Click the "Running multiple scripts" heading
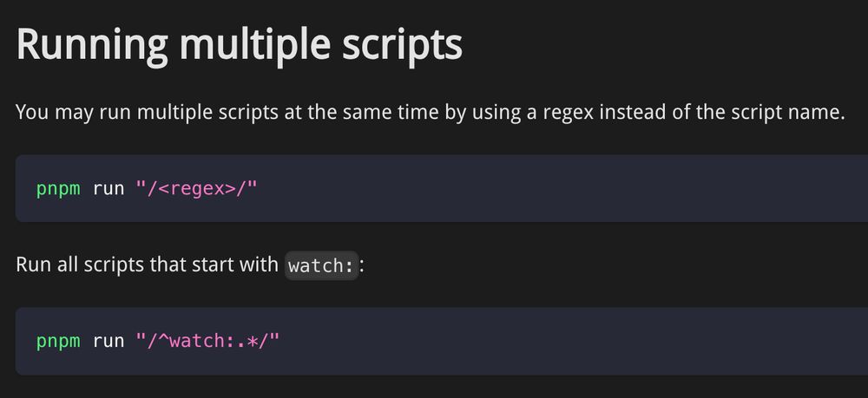868x398 pixels. [239, 45]
